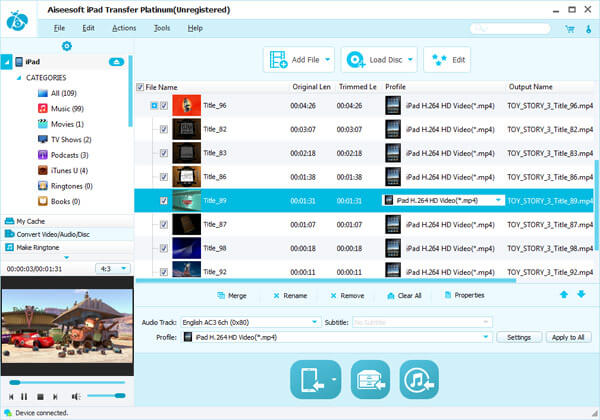Open the Add File dropdown arrow

(x=328, y=60)
